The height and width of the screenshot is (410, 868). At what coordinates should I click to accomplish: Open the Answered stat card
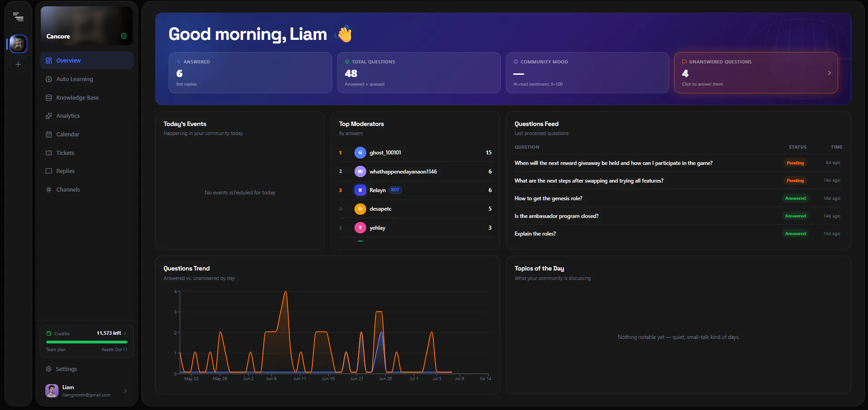(x=250, y=73)
